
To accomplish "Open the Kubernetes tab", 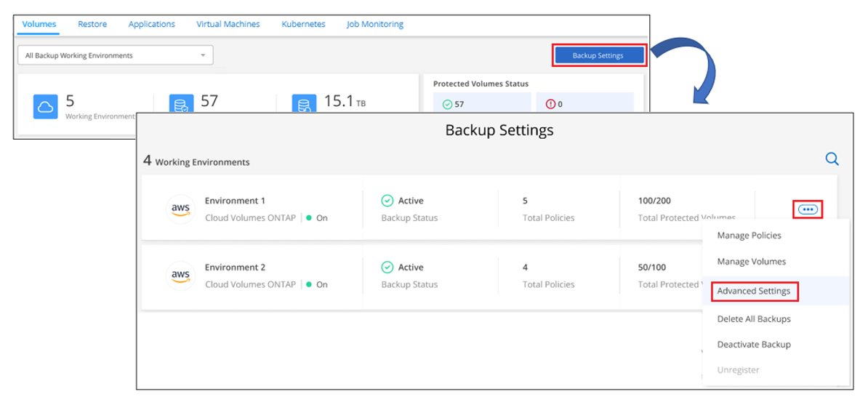I will [x=303, y=25].
